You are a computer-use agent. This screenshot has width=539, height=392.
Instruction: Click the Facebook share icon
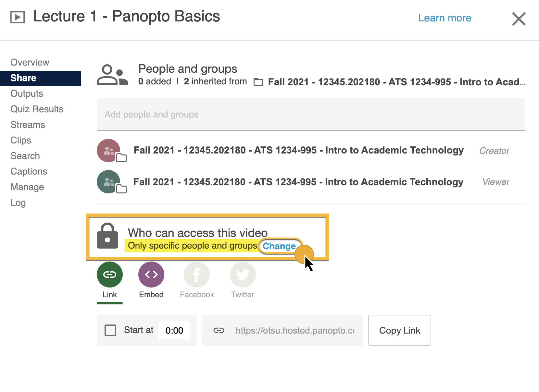[197, 275]
